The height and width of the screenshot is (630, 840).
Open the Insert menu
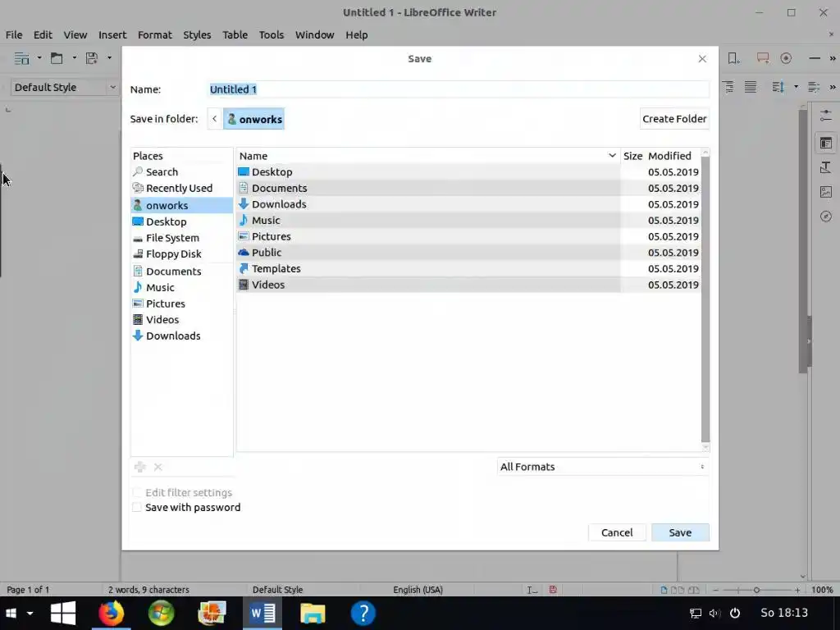[112, 34]
